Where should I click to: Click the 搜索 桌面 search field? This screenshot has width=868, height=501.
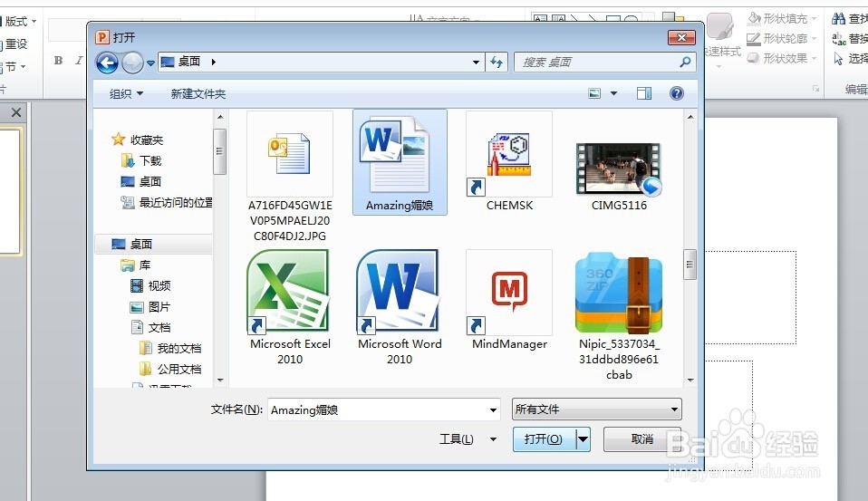click(603, 62)
